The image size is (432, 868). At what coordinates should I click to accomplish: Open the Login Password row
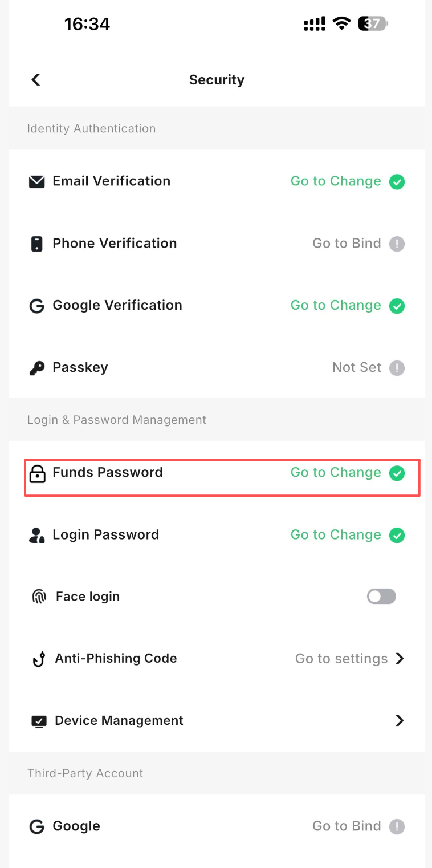coord(217,535)
